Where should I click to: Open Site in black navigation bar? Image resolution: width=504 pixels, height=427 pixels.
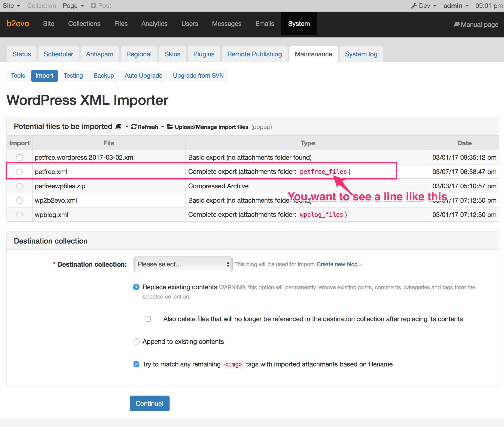click(x=49, y=24)
